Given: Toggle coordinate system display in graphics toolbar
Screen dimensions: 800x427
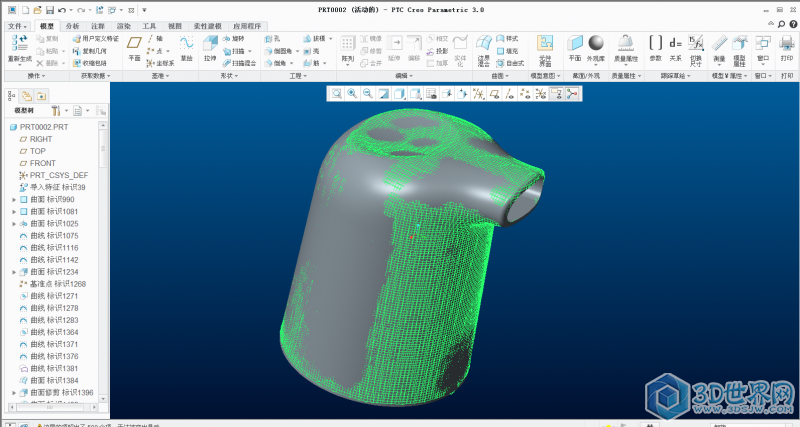Looking at the screenshot, I should 540,93.
